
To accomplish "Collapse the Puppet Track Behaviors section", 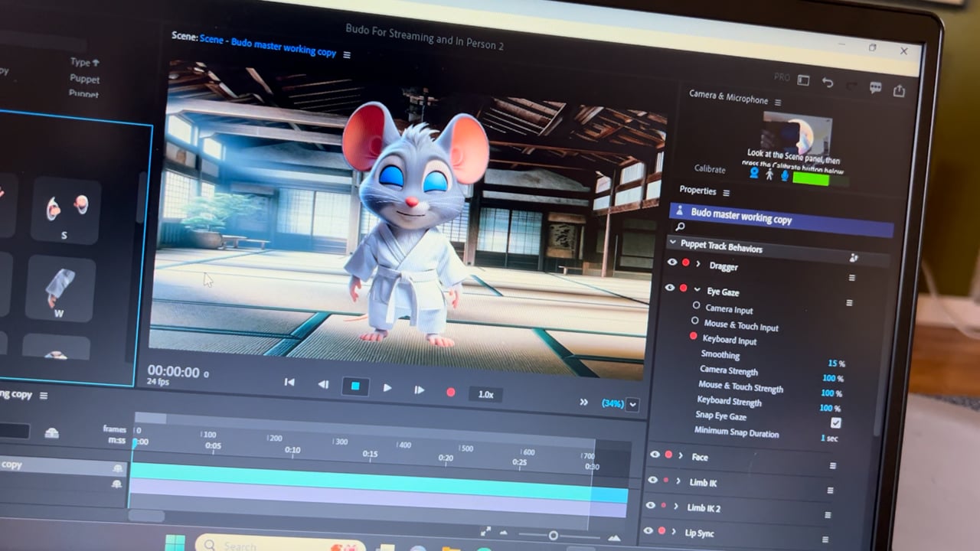I will click(673, 243).
